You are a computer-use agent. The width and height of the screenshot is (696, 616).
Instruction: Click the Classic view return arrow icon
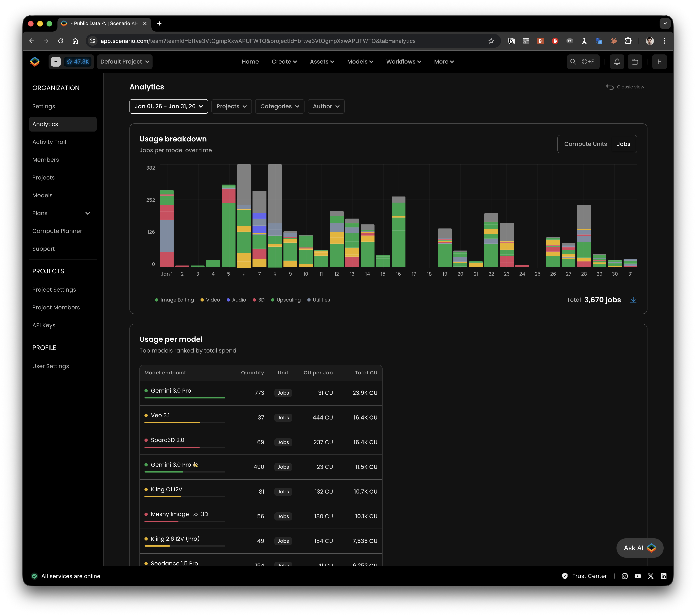click(610, 87)
